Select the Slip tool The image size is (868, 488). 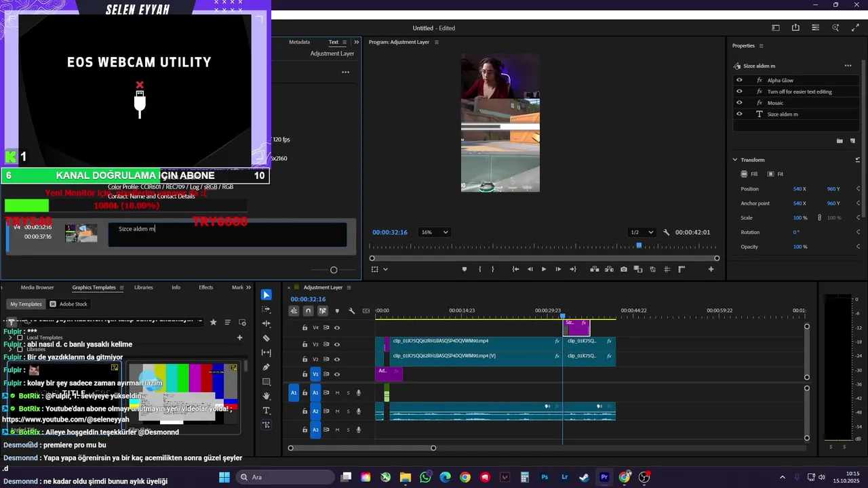click(267, 352)
